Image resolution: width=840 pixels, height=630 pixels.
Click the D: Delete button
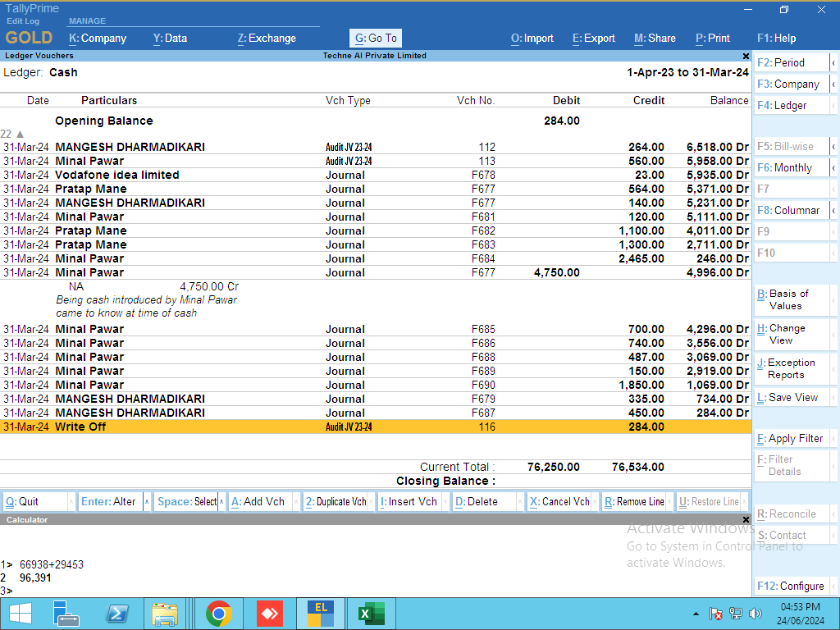click(x=485, y=502)
